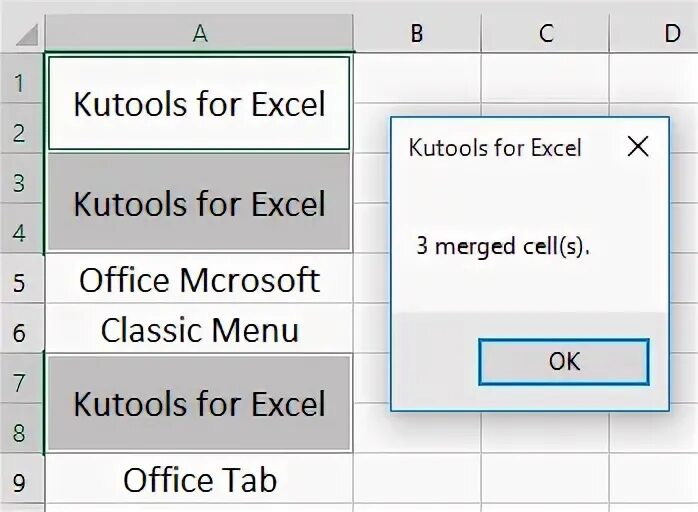Select row 9 header
Viewport: 698px width, 512px height.
point(21,481)
